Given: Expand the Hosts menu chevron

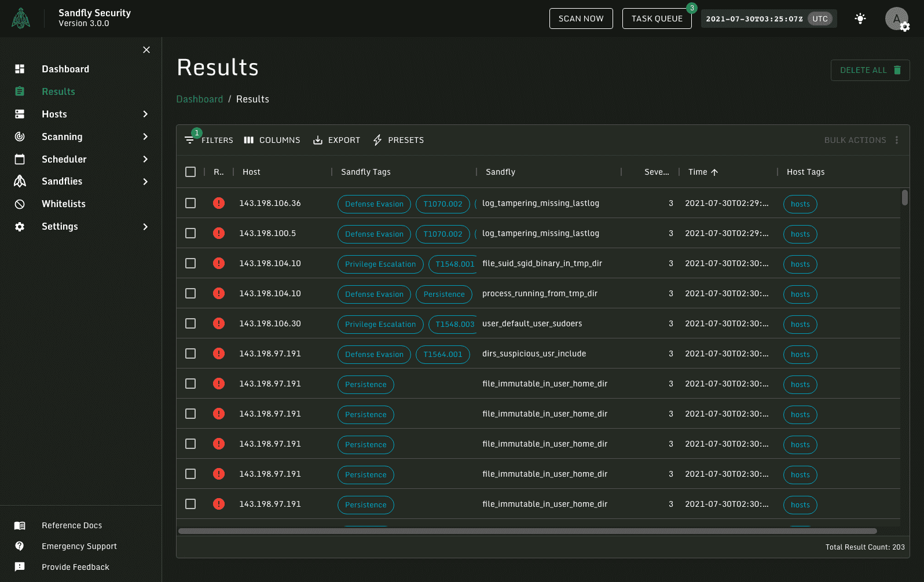Looking at the screenshot, I should pos(145,114).
